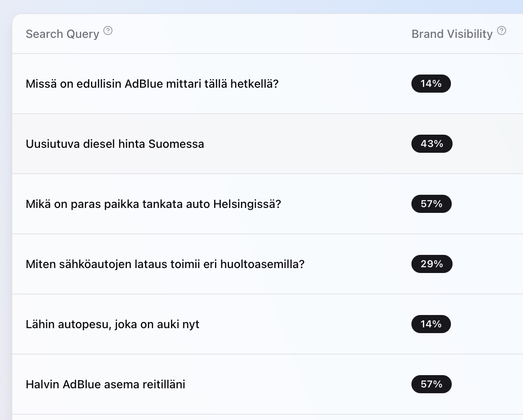Click help icon beside Brand Visibility
The width and height of the screenshot is (523, 420).
coord(501,31)
